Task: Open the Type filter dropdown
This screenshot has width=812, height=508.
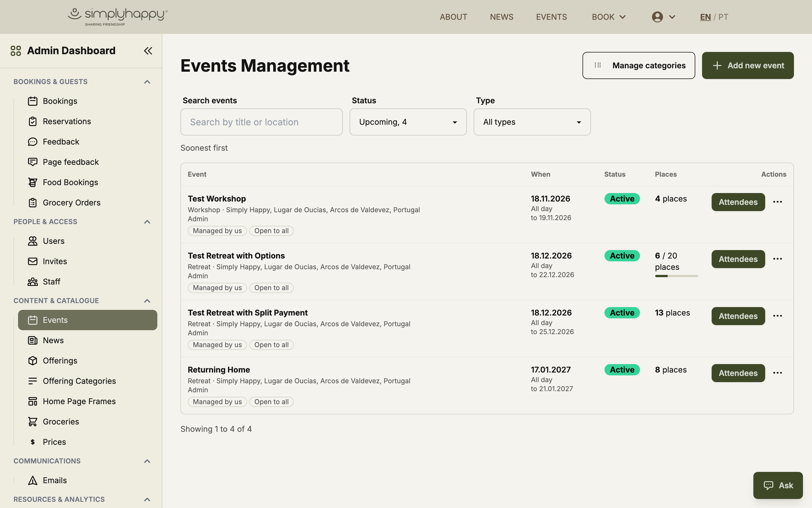Action: [x=532, y=122]
